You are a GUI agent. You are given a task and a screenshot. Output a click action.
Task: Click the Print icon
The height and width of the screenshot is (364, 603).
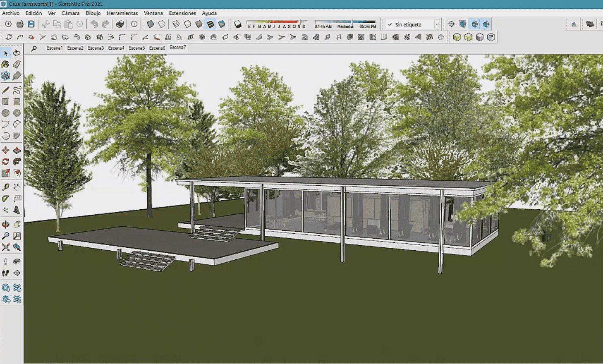pos(120,24)
